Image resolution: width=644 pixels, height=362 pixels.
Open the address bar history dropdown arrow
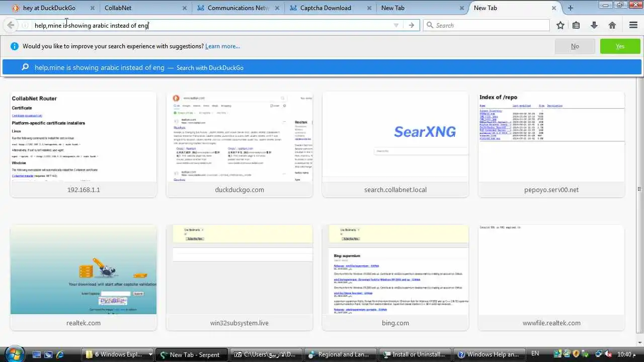click(396, 25)
